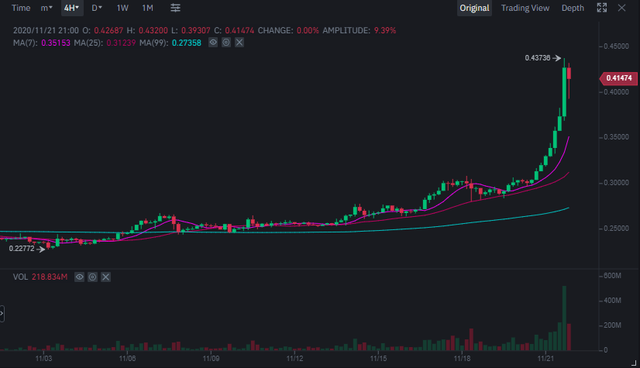Open the minutes interval dropdown

[46, 8]
